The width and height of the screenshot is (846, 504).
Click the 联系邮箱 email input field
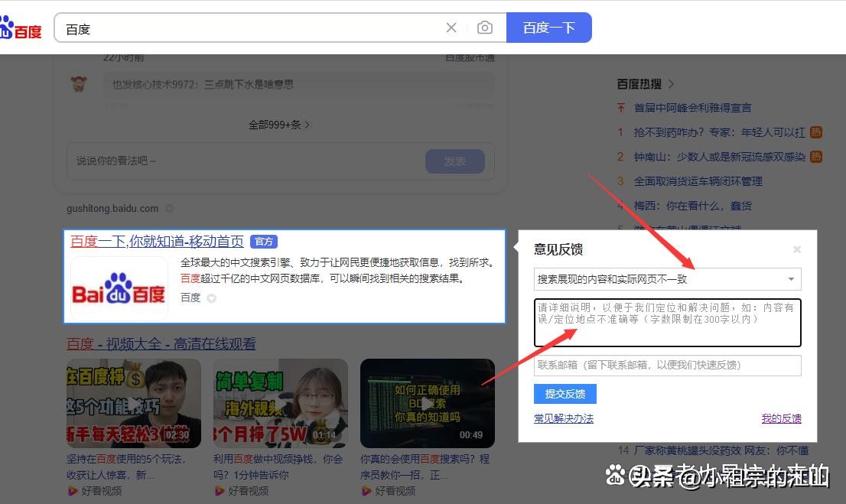[667, 366]
